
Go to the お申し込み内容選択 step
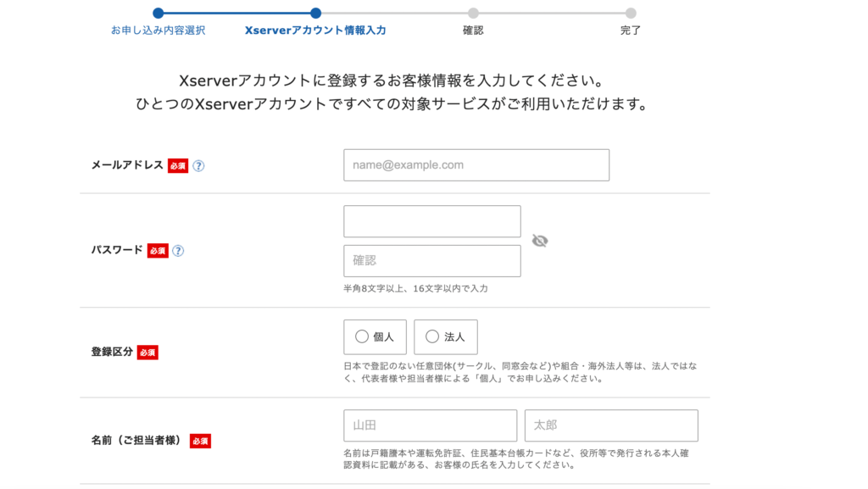click(159, 31)
